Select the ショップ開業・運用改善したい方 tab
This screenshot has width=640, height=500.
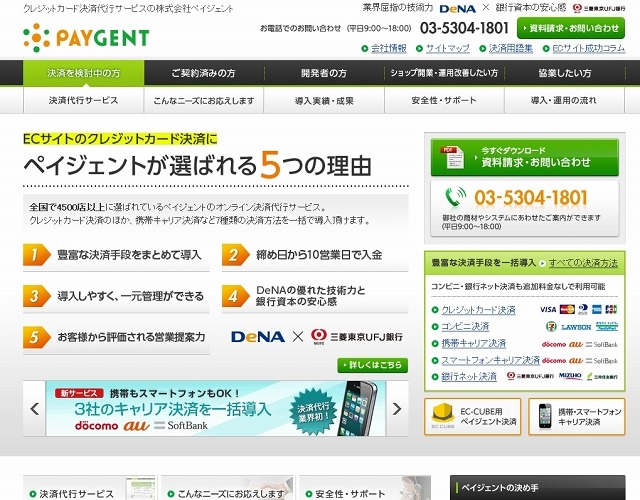[x=444, y=73]
